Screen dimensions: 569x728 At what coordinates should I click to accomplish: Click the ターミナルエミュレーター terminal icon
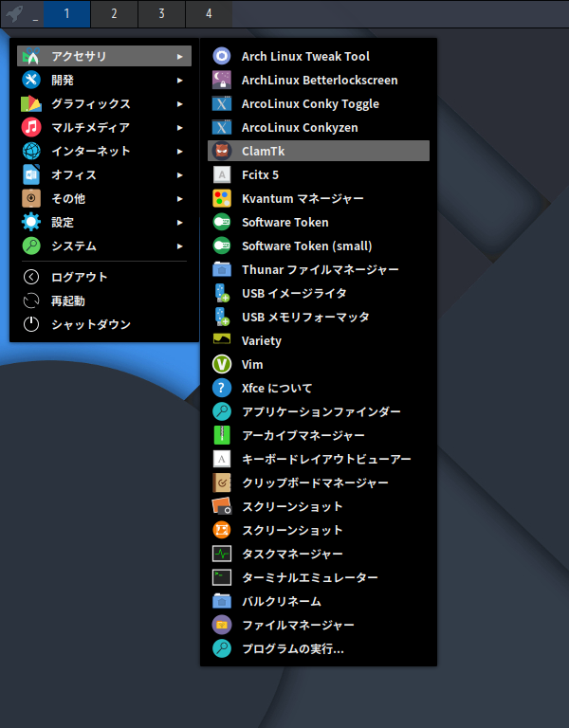point(222,577)
